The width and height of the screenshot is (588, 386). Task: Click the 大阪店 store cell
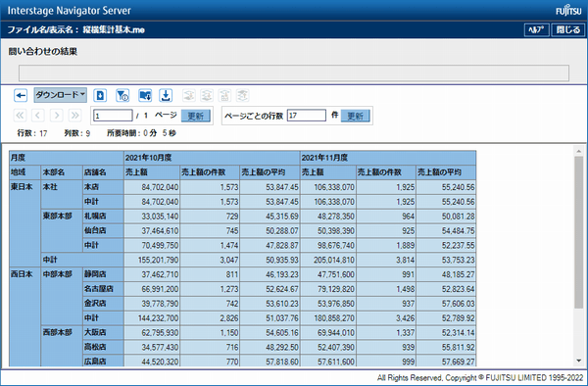point(103,333)
